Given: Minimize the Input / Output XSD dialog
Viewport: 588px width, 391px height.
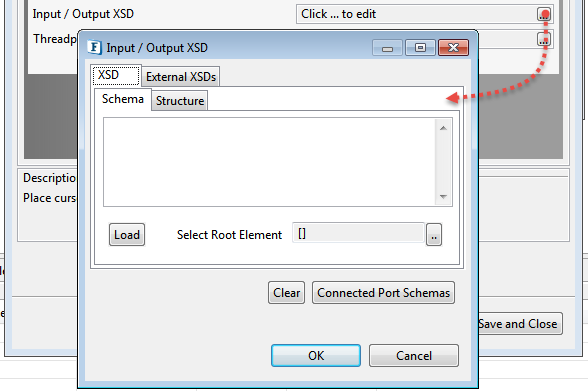Looking at the screenshot, I should tap(387, 48).
